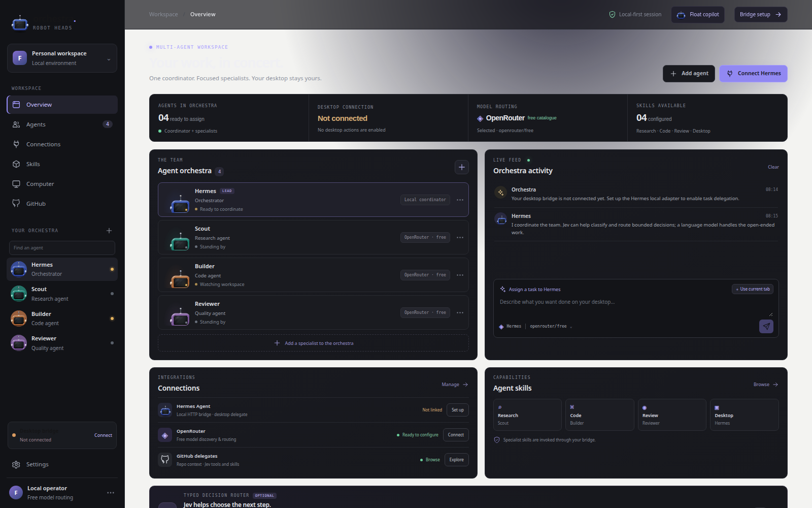Click the Hermes avatar in sidebar list
The width and height of the screenshot is (812, 508).
tap(19, 269)
